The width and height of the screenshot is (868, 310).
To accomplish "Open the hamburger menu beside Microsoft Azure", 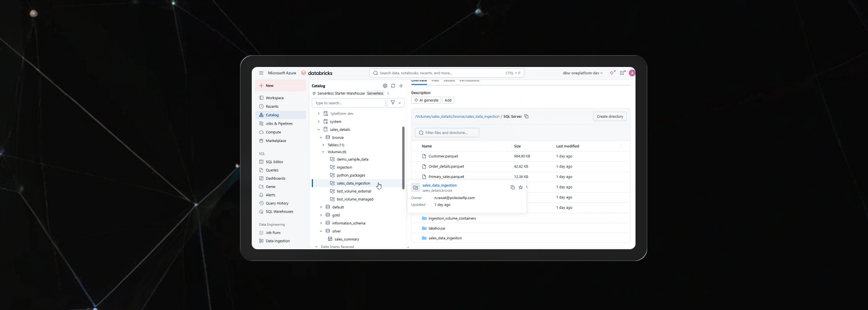I will 261,73.
